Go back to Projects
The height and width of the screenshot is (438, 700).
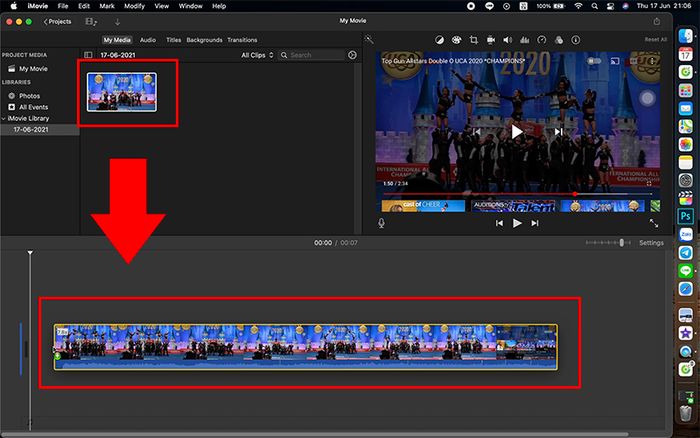coord(58,22)
